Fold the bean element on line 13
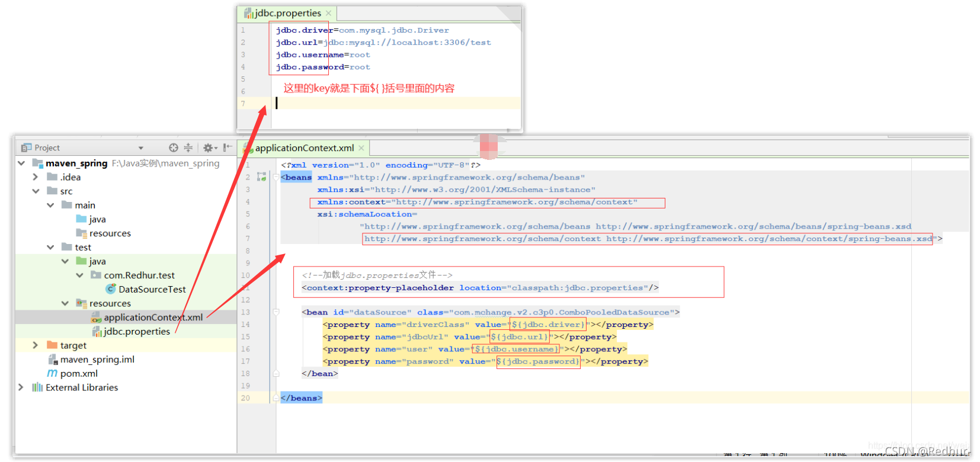 pyautogui.click(x=276, y=312)
